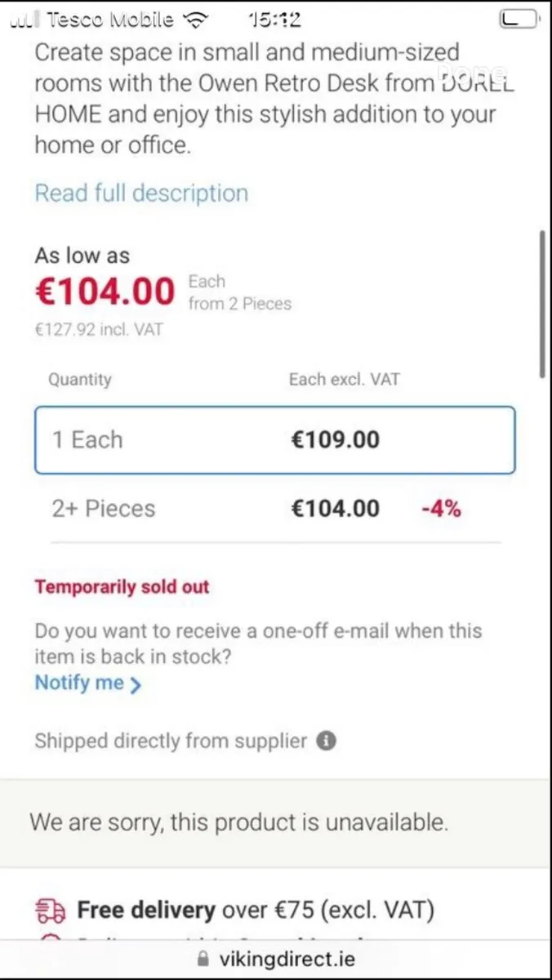Tap the -4% discount label
552x980 pixels.
tap(441, 509)
